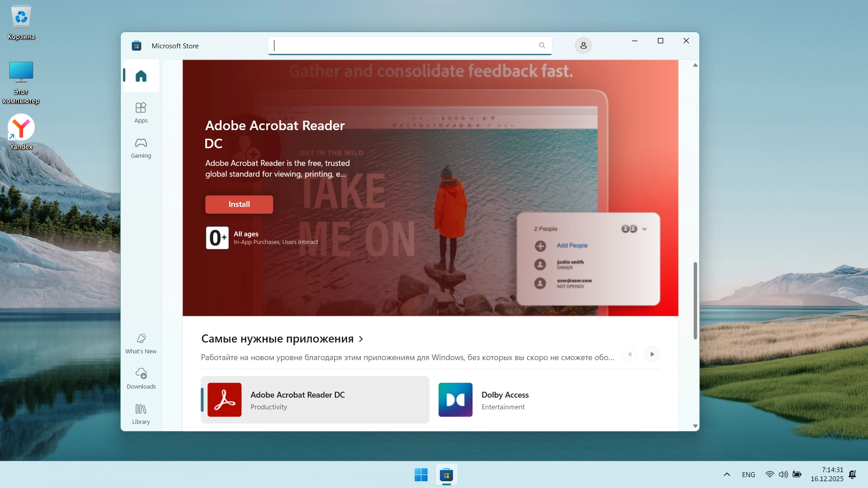Click the vertical scrollbar thumb
868x488 pixels.
tap(695, 300)
